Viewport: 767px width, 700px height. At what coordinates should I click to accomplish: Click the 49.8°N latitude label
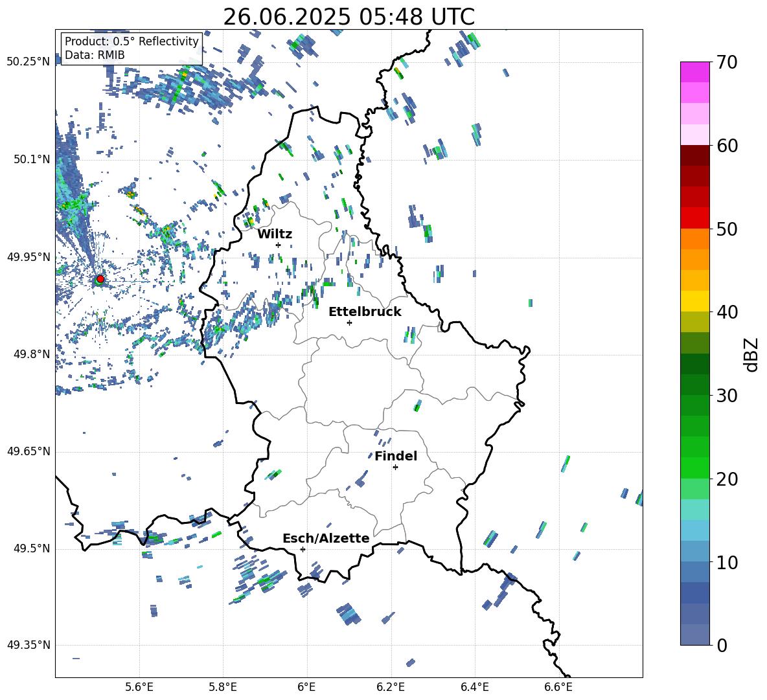[x=32, y=354]
